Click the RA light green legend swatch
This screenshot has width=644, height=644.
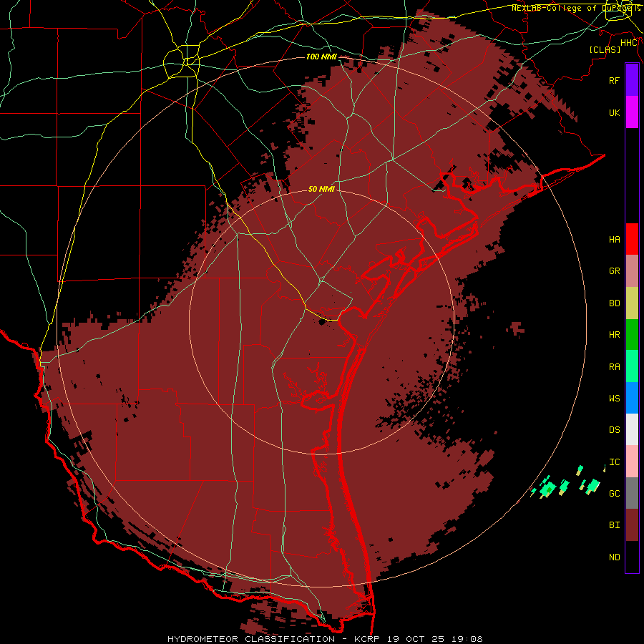click(632, 366)
